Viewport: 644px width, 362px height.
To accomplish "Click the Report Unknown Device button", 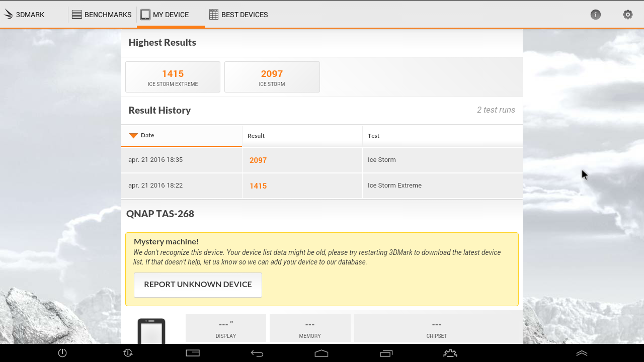I will point(198,285).
